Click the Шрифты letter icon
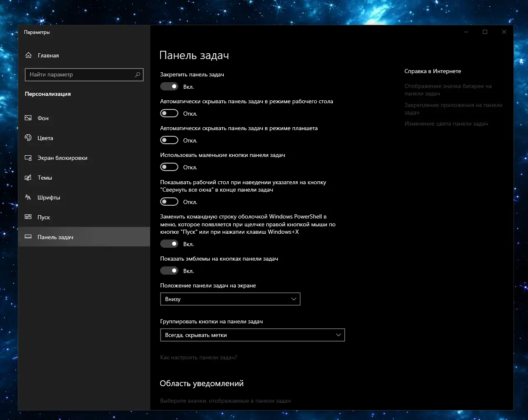 click(x=28, y=197)
